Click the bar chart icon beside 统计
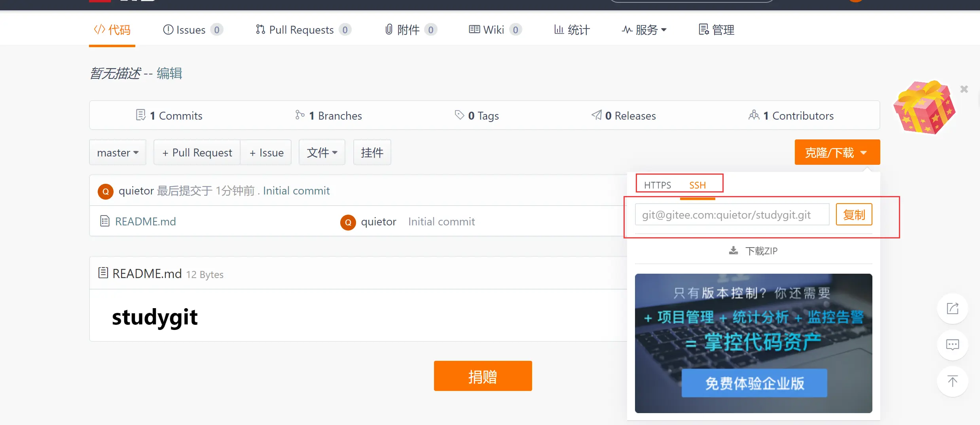 [559, 29]
